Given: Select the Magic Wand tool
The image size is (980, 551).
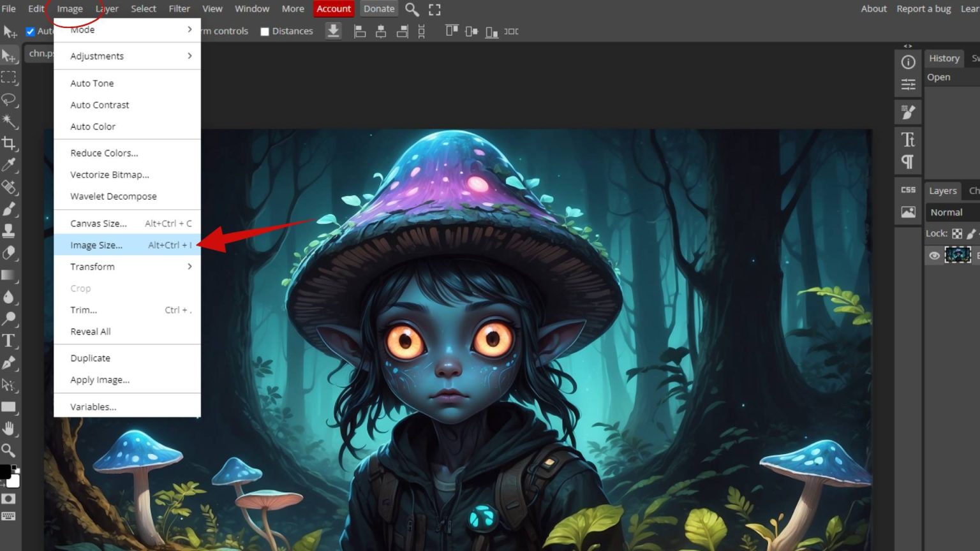Looking at the screenshot, I should (x=9, y=121).
